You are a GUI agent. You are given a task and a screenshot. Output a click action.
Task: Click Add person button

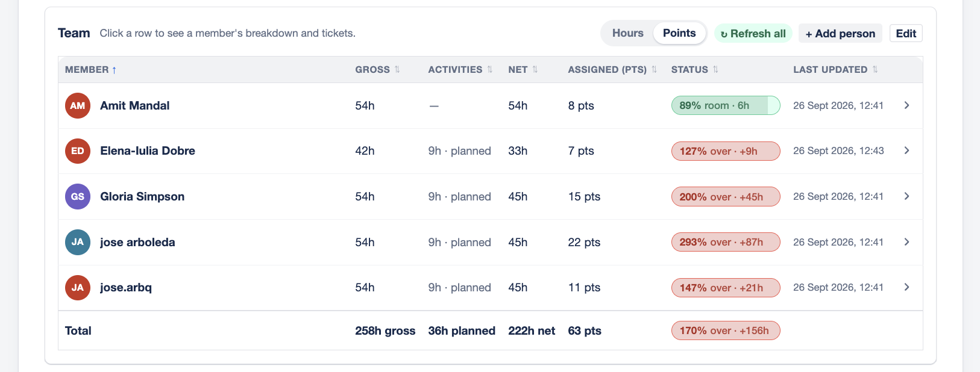840,34
